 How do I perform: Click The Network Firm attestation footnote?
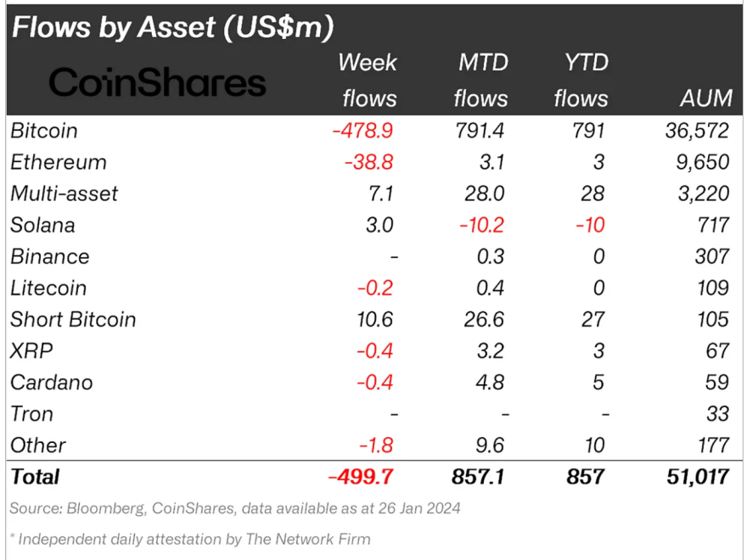[190, 539]
